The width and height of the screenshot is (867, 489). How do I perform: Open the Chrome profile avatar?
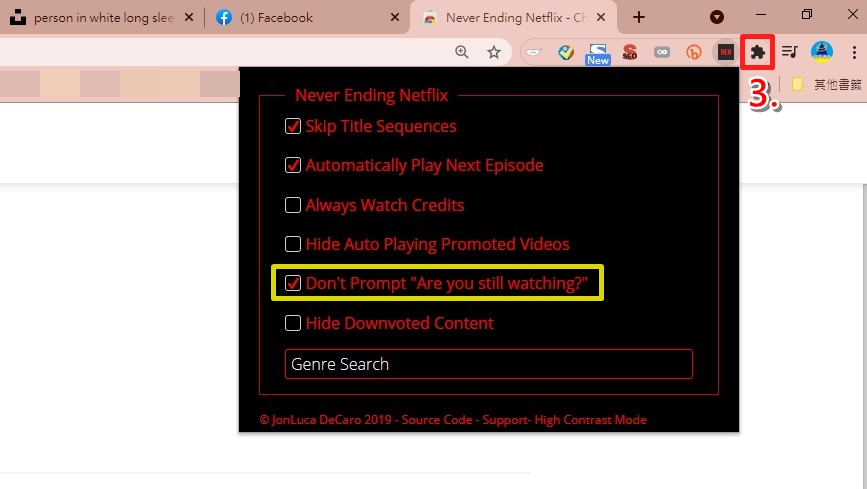coord(822,52)
